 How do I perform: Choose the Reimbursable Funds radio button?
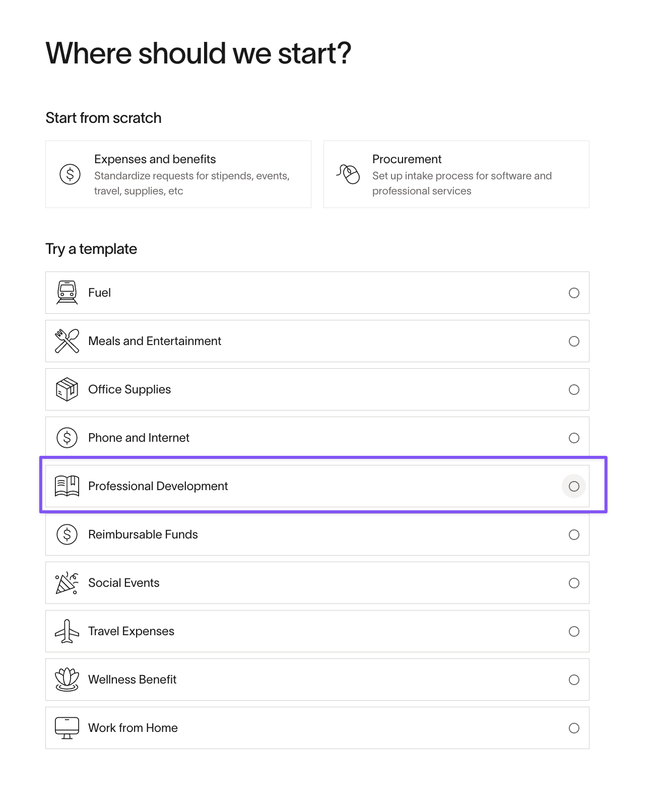[x=574, y=534]
